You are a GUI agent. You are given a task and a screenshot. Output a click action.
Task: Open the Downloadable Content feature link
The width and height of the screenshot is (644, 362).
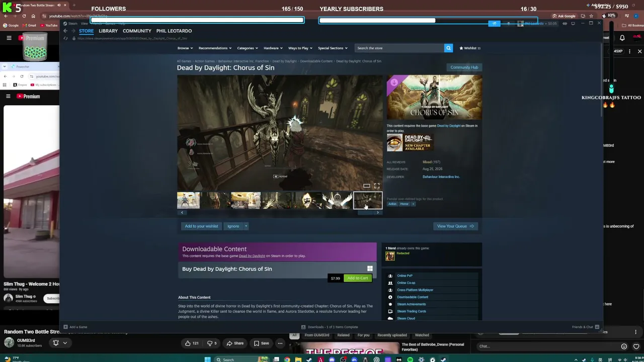click(x=413, y=297)
